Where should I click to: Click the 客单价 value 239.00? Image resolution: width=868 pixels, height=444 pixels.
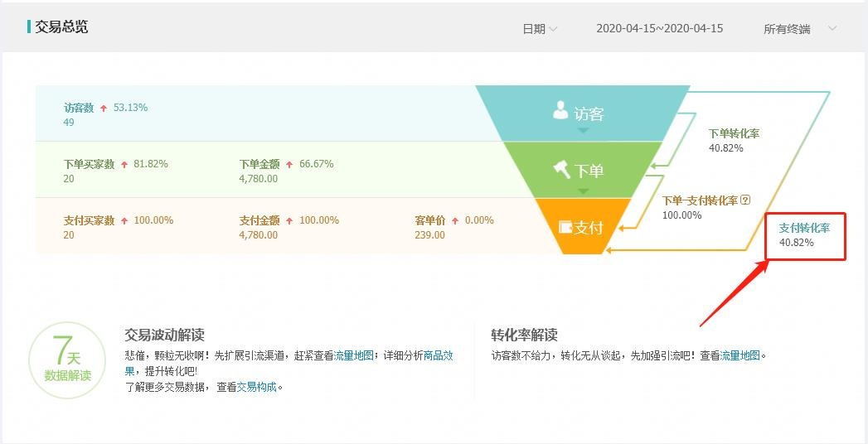pos(429,235)
